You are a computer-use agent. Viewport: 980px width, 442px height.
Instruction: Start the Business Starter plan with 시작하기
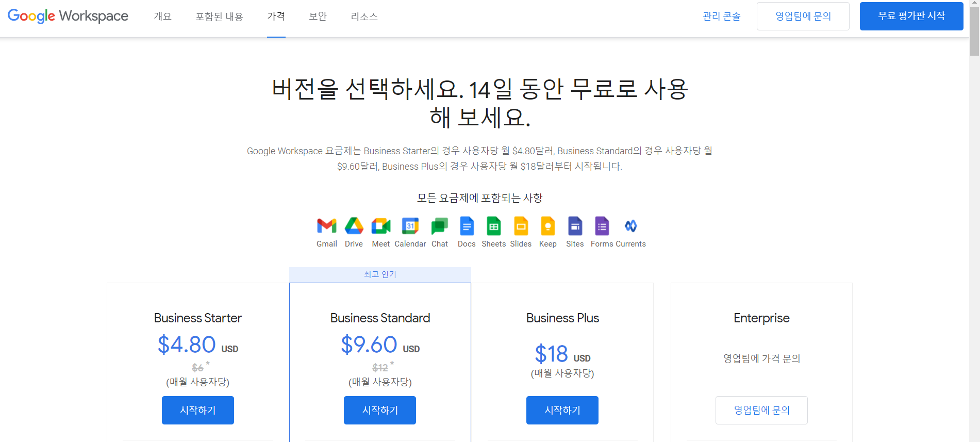pyautogui.click(x=198, y=410)
